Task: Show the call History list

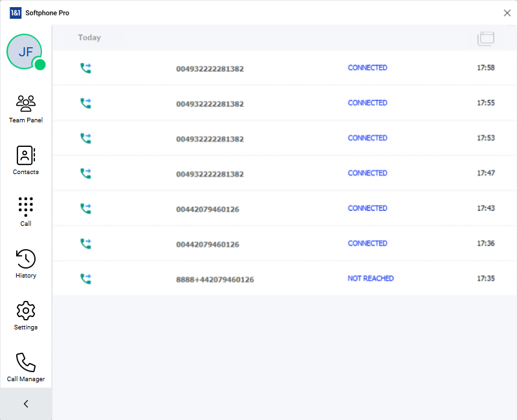Action: pos(26,264)
